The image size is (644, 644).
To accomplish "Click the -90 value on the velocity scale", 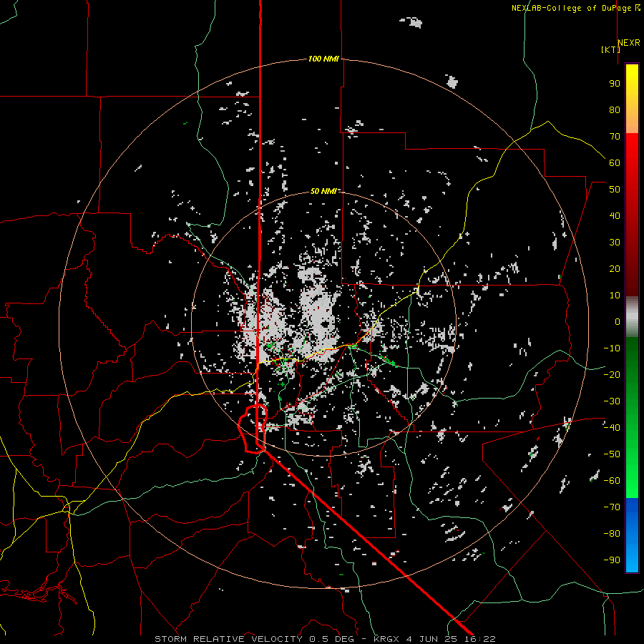I will [612, 560].
